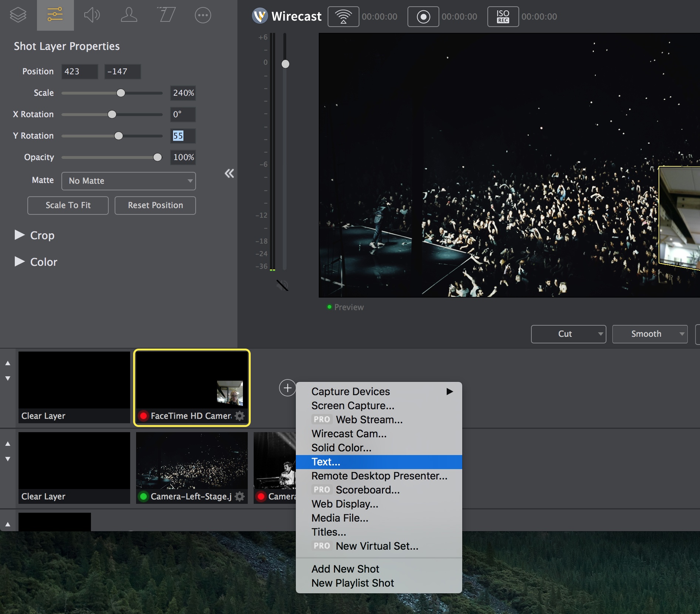
Task: Open the Audio Properties speaker icon
Action: [92, 15]
